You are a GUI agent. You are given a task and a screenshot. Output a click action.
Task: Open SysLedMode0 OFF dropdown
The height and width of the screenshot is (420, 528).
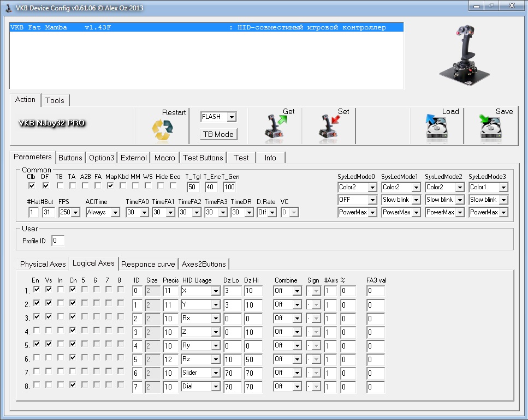pos(357,200)
